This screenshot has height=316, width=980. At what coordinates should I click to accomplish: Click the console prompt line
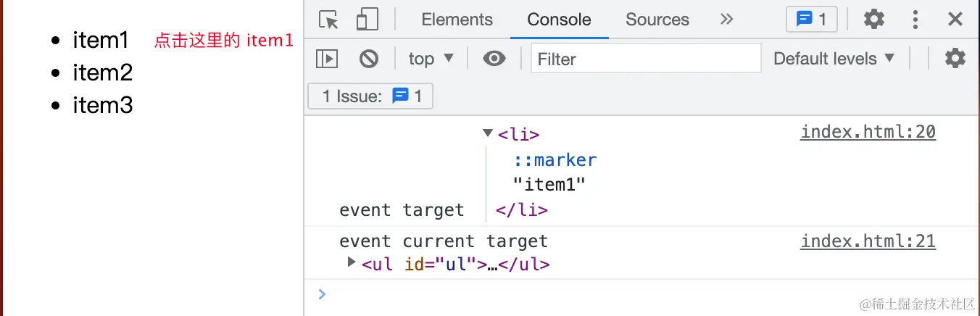click(x=641, y=294)
